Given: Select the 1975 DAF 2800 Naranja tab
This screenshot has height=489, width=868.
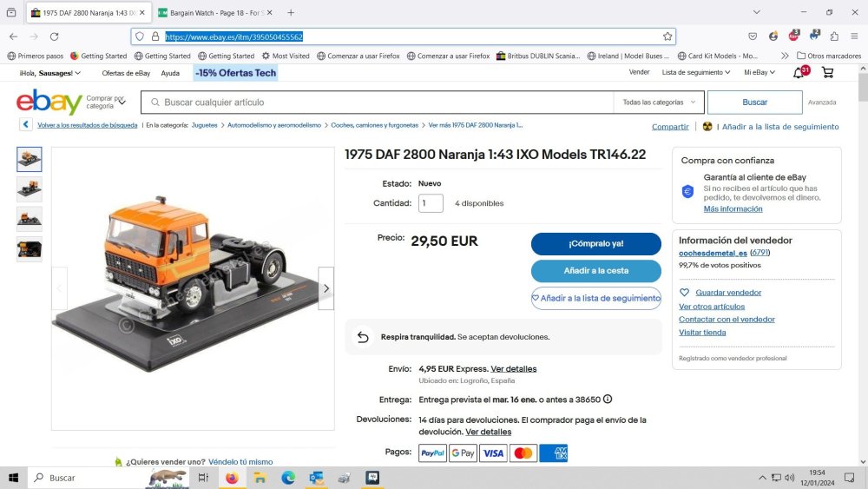Looking at the screenshot, I should 88,12.
